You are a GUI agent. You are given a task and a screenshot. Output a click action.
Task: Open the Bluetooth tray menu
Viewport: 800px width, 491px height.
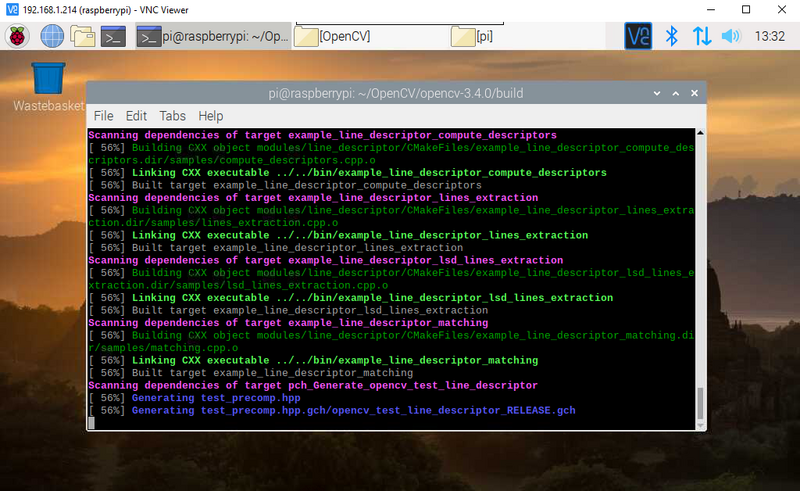(x=671, y=36)
